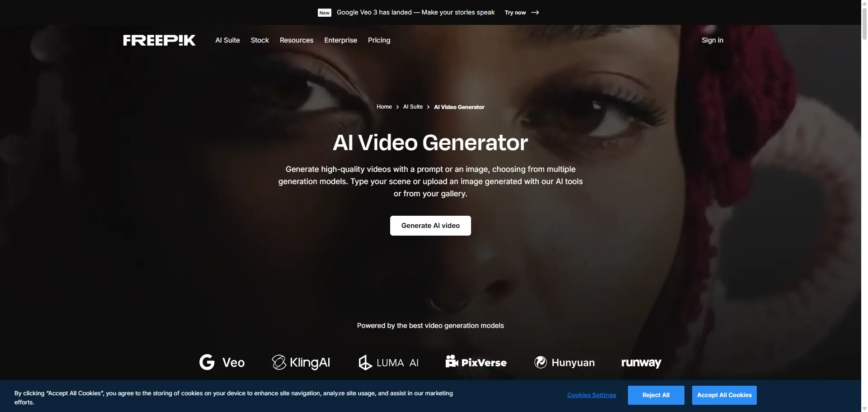The image size is (868, 412).
Task: Click the Freepik logo
Action: pos(159,40)
